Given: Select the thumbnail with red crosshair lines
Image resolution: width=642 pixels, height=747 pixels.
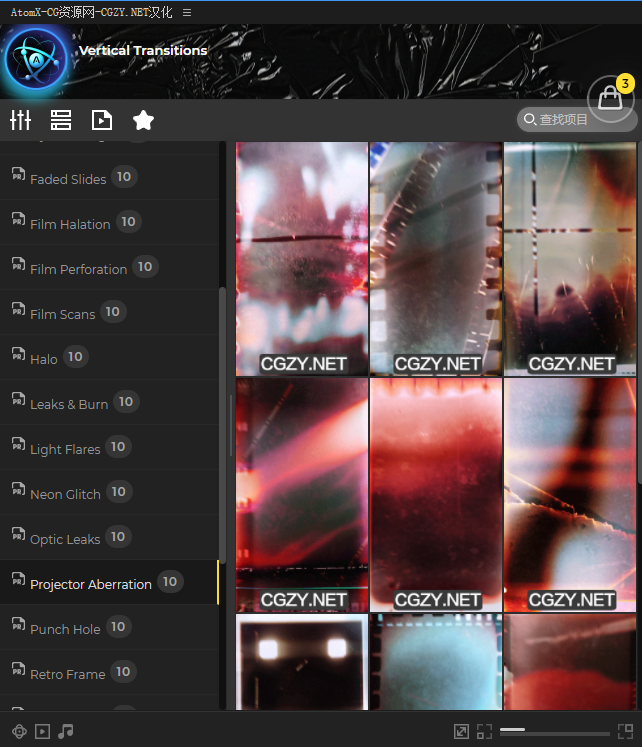Looking at the screenshot, I should coord(570,259).
